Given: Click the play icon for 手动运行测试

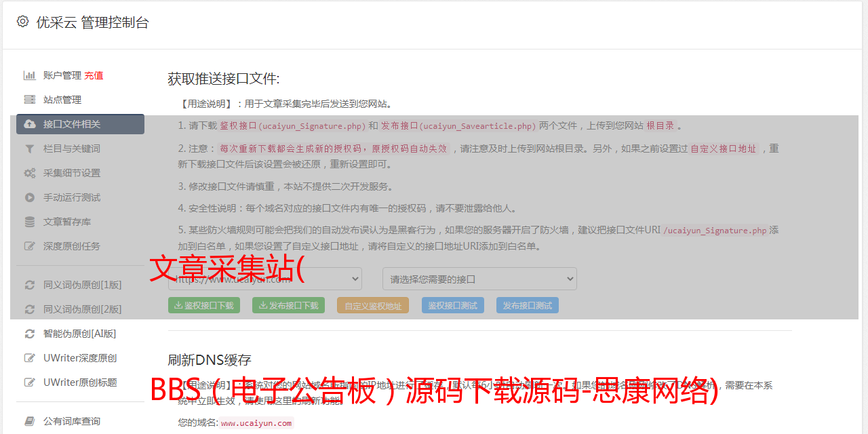Looking at the screenshot, I should pyautogui.click(x=30, y=197).
